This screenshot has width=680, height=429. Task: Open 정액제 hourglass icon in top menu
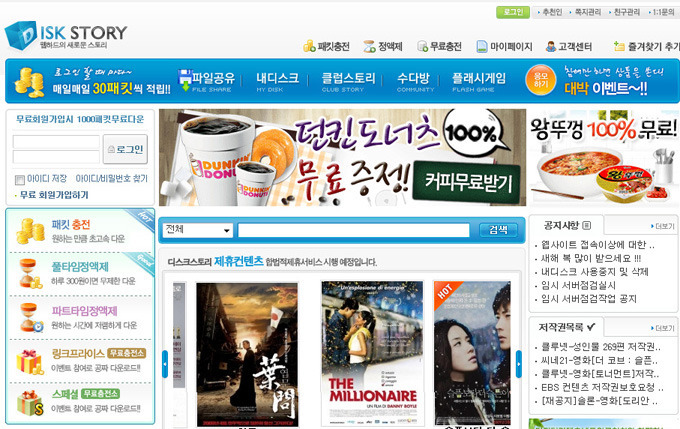click(369, 46)
